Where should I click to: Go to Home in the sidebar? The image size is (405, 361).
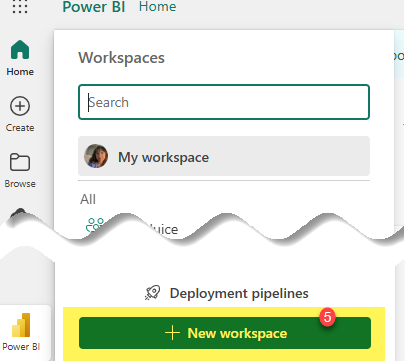point(20,58)
